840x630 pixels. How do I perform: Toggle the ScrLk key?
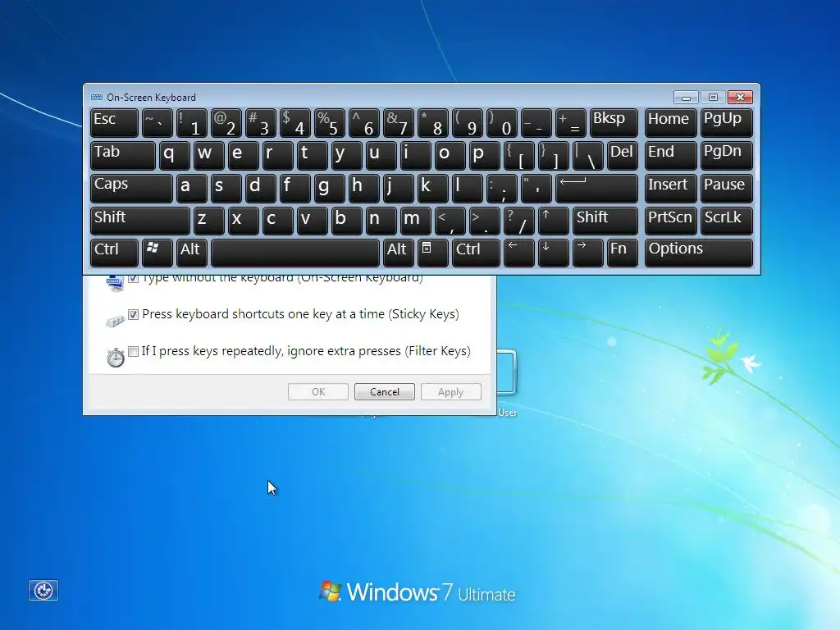click(726, 220)
